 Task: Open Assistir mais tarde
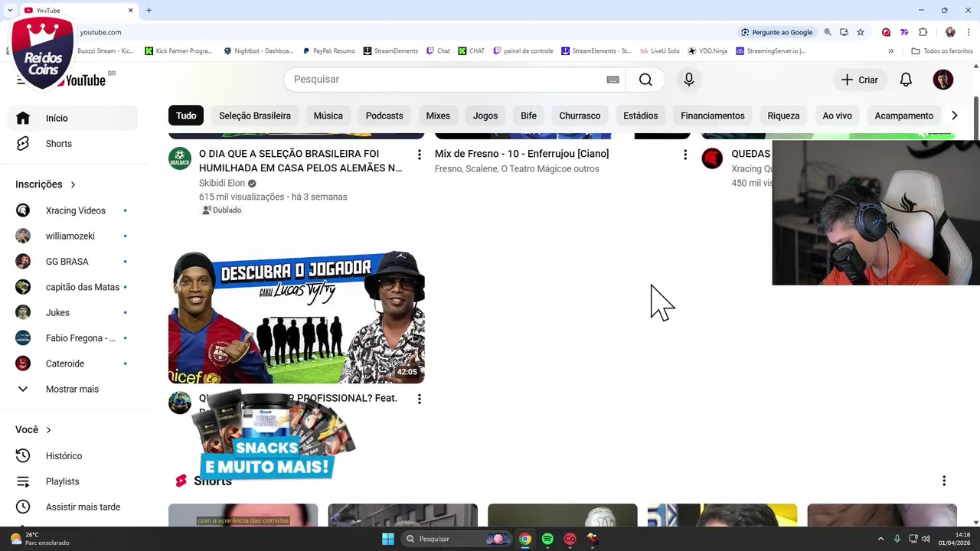[x=73, y=507]
